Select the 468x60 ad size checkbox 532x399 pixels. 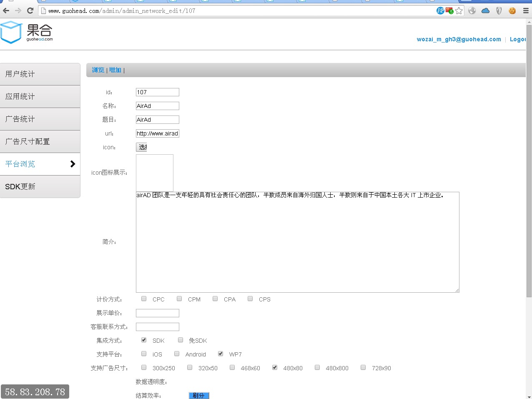point(232,367)
